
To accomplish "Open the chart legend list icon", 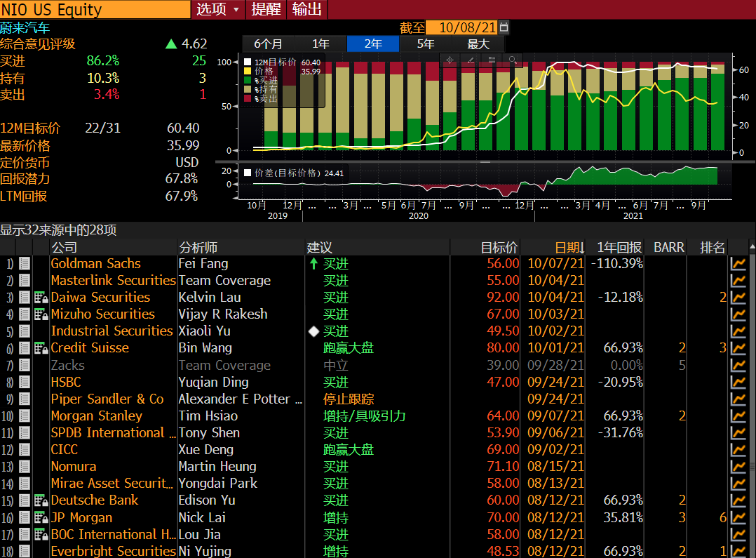I will pos(492,60).
